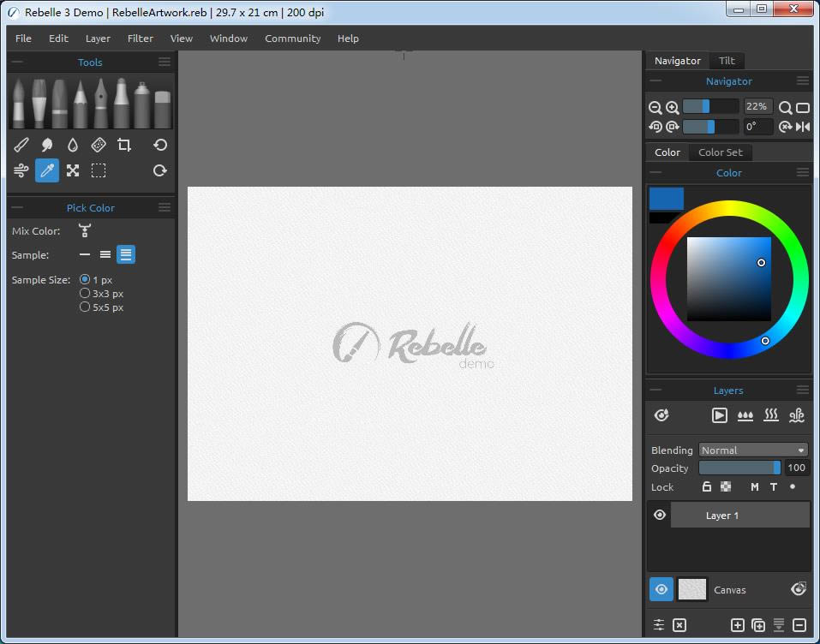Switch to the Color Set tab
The image size is (820, 644).
point(720,152)
